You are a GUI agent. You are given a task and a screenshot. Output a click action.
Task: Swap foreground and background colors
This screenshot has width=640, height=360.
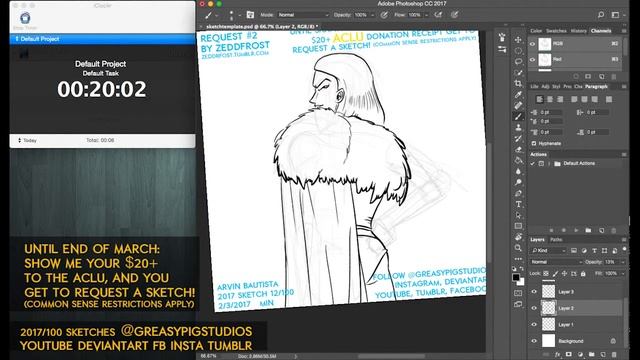[522, 269]
